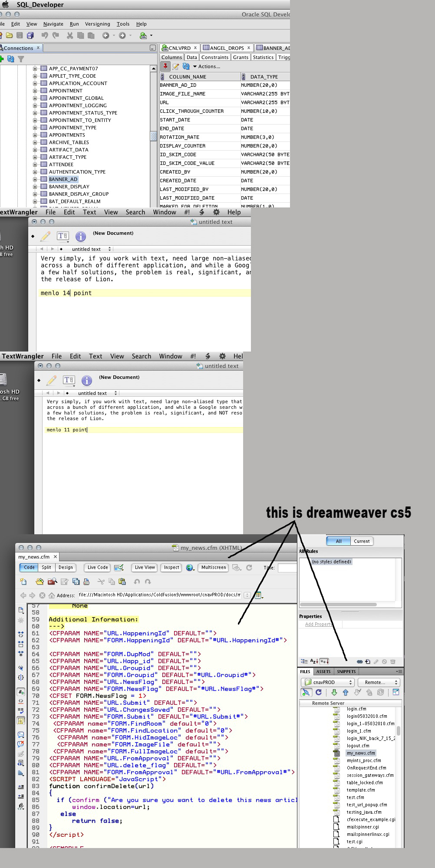This screenshot has width=435, height=868.
Task: Select logout.cfm in Files panel
Action: tap(358, 746)
